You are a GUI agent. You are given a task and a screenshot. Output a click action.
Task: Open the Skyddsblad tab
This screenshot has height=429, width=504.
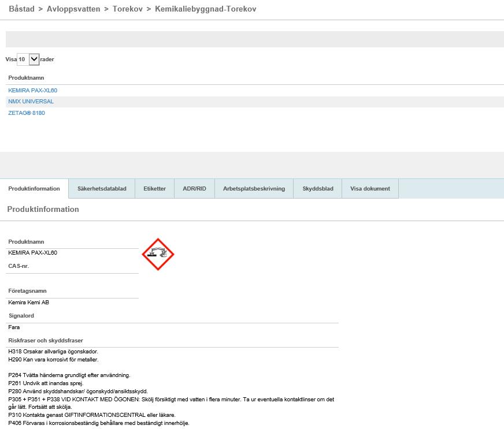pyautogui.click(x=317, y=188)
